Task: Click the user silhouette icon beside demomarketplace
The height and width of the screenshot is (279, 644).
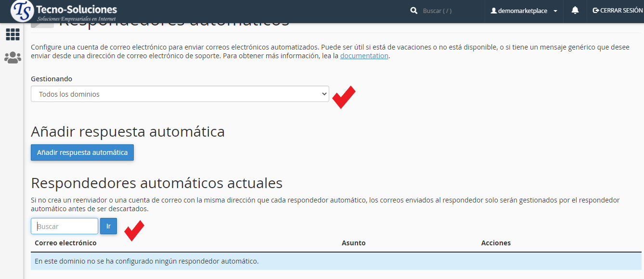Action: (x=493, y=11)
